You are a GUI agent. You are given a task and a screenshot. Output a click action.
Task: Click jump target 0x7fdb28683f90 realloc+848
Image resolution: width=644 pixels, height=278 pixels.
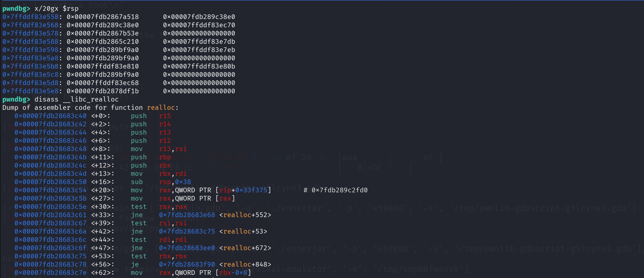(215, 264)
